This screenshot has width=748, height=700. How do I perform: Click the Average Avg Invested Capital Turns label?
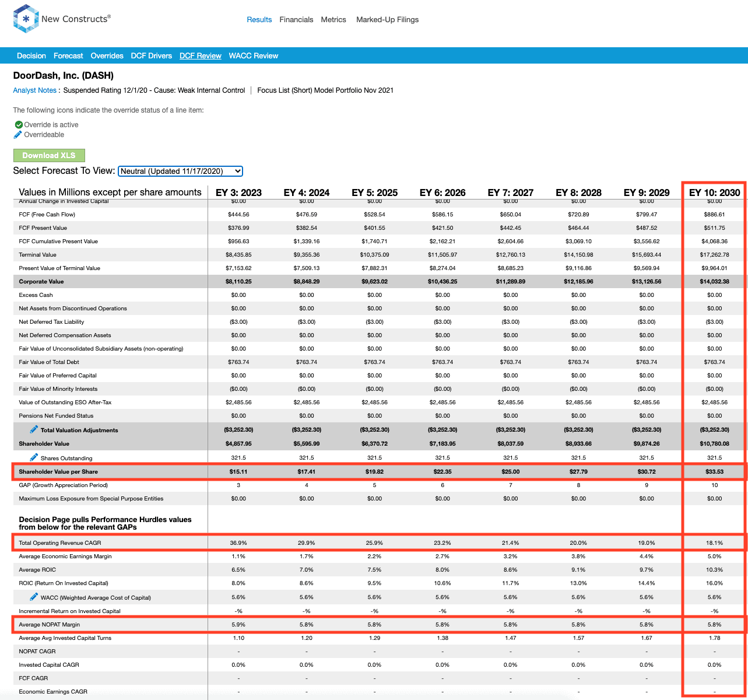click(x=65, y=638)
